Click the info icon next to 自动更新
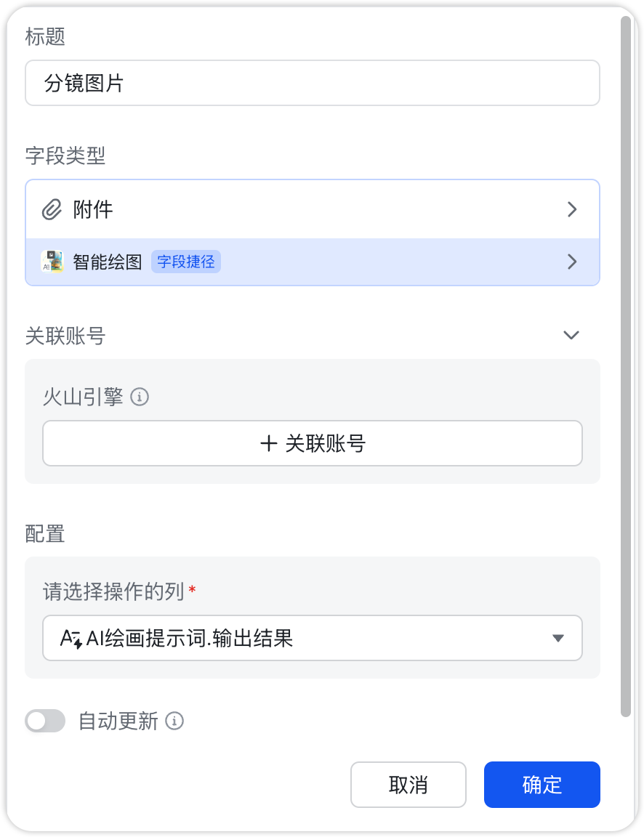This screenshot has height=837, width=644. [x=174, y=721]
